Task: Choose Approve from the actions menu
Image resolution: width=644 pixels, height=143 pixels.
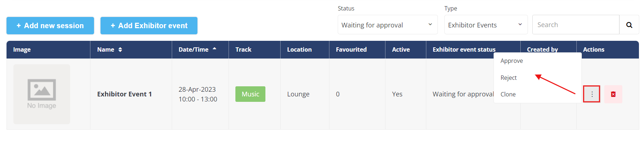Action: coord(512,61)
